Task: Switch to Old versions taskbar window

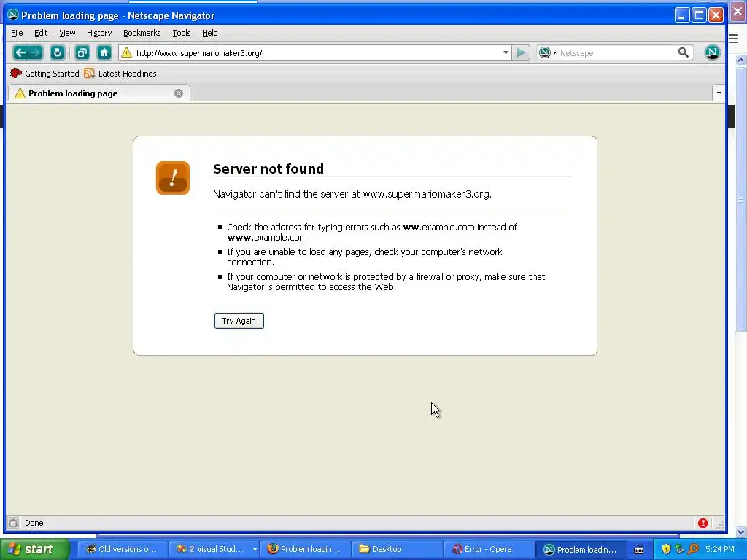Action: 122,549
